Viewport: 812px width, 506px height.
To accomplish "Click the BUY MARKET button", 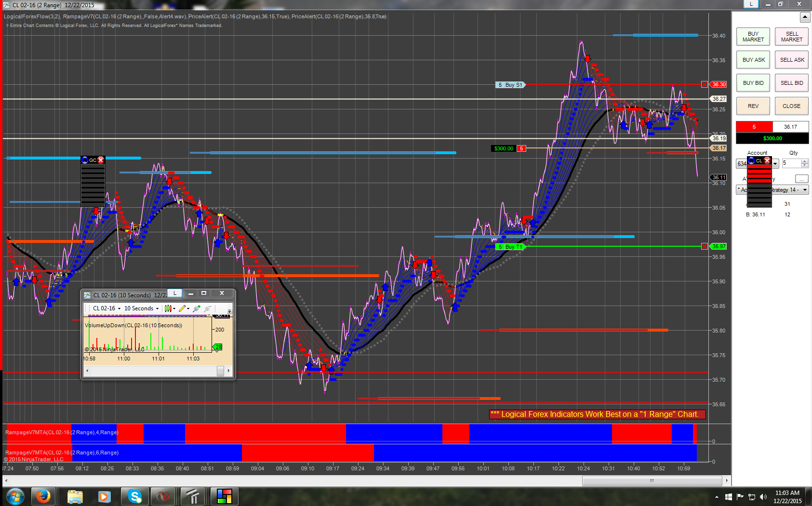I will click(x=753, y=37).
